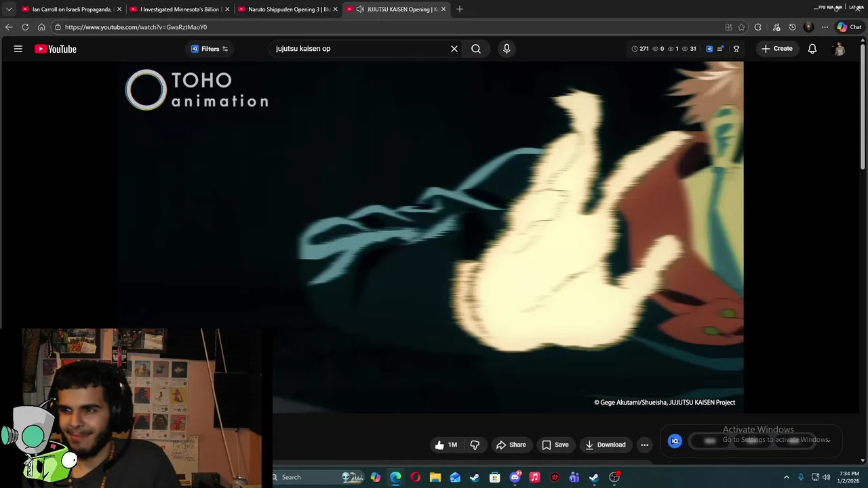Go back with the browser back arrow

[9, 27]
